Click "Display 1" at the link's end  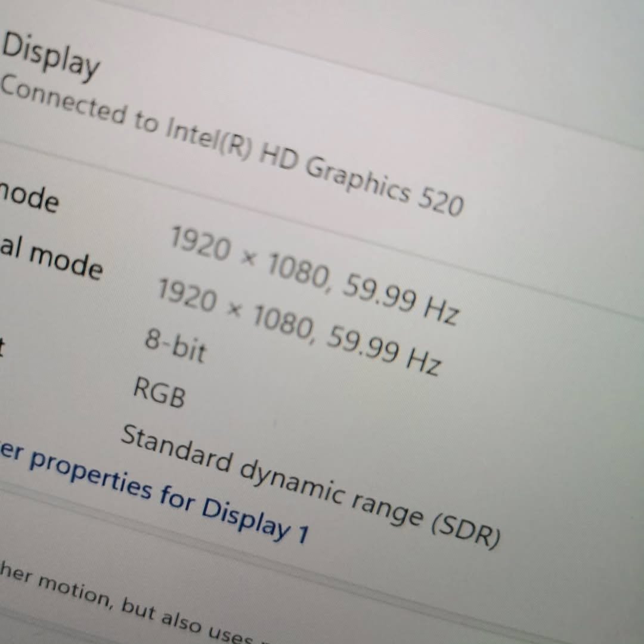pyautogui.click(x=255, y=523)
